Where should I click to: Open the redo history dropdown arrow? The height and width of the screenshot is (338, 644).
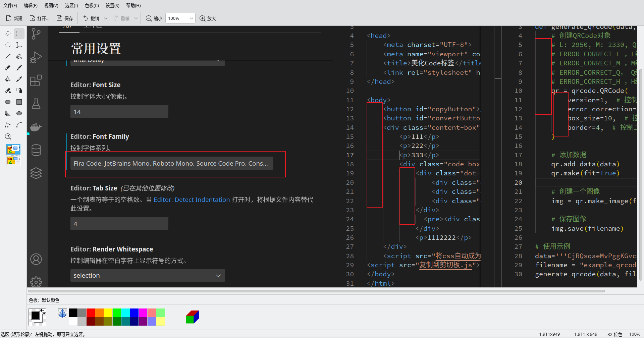pyautogui.click(x=136, y=18)
